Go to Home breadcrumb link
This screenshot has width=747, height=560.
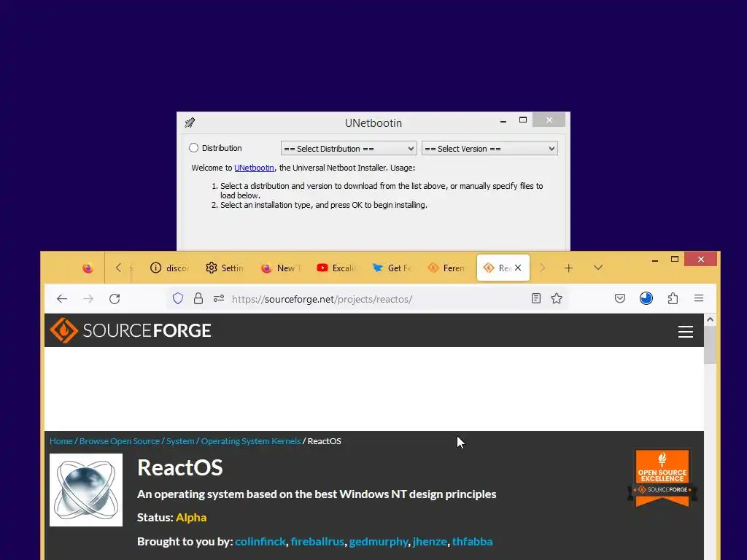(61, 441)
